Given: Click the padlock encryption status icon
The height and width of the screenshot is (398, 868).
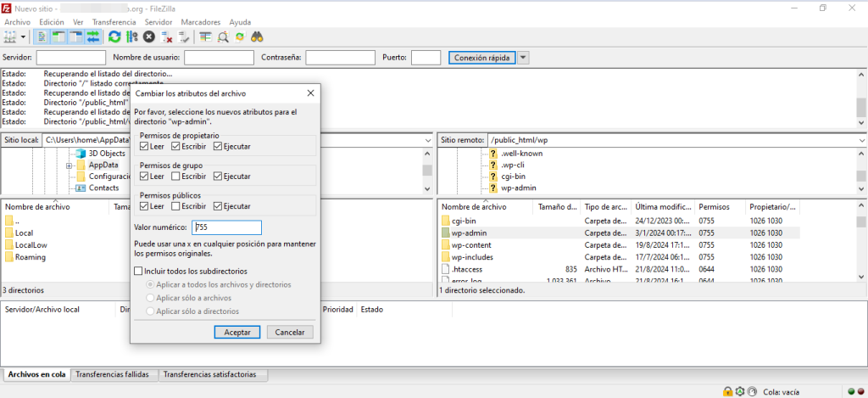Looking at the screenshot, I should 728,391.
